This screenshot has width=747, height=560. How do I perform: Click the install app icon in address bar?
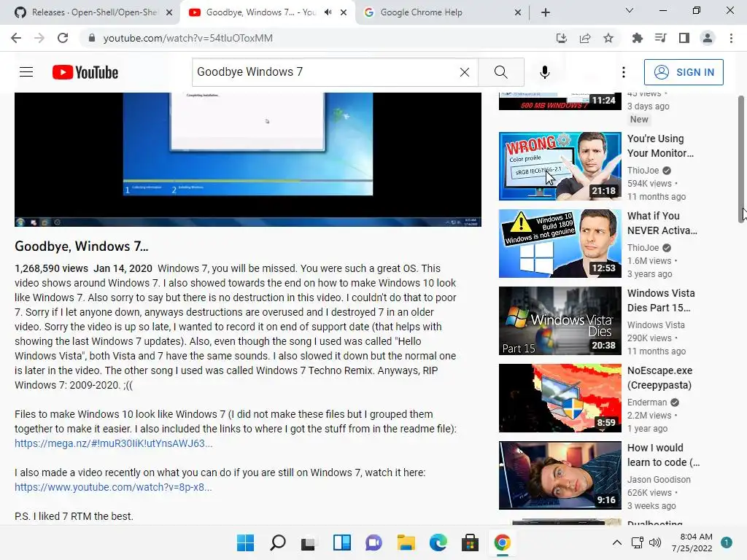(x=562, y=38)
